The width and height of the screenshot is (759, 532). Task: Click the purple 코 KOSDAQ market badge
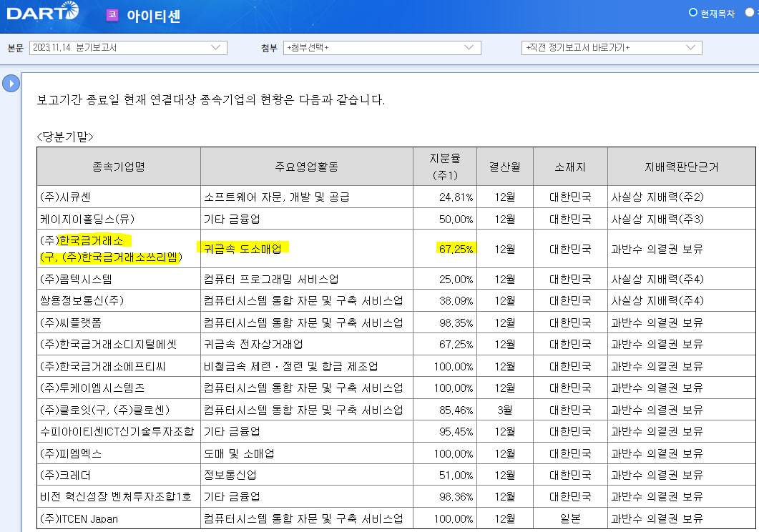click(x=112, y=15)
